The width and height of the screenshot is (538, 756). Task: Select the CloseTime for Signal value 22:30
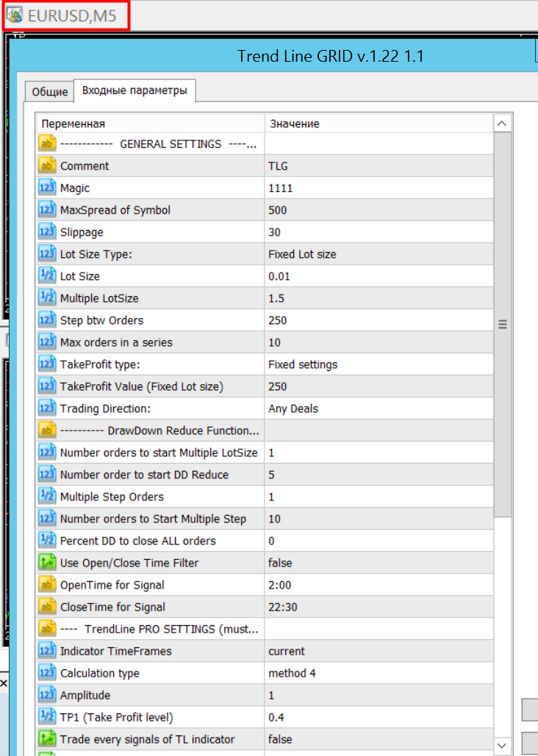tap(379, 607)
